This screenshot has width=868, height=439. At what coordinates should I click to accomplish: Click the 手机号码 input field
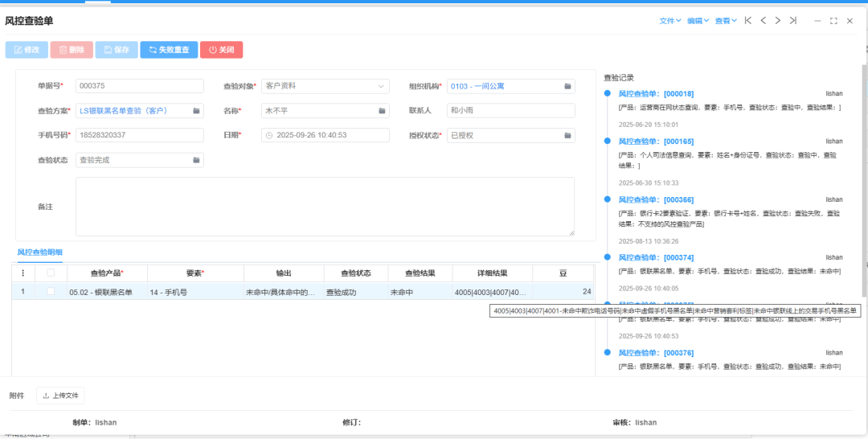point(140,135)
